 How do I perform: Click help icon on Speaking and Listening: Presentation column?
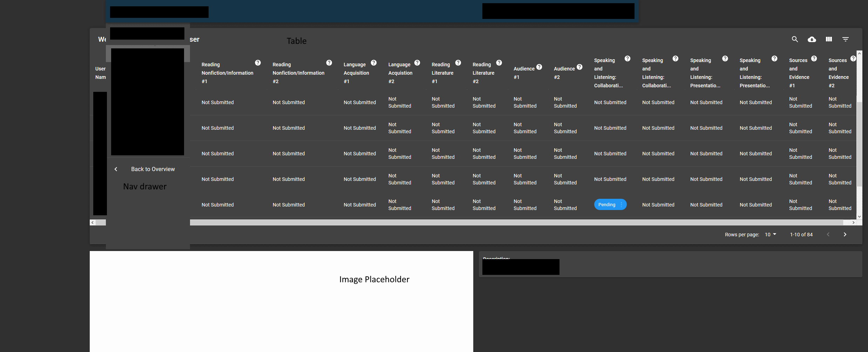[x=725, y=58]
